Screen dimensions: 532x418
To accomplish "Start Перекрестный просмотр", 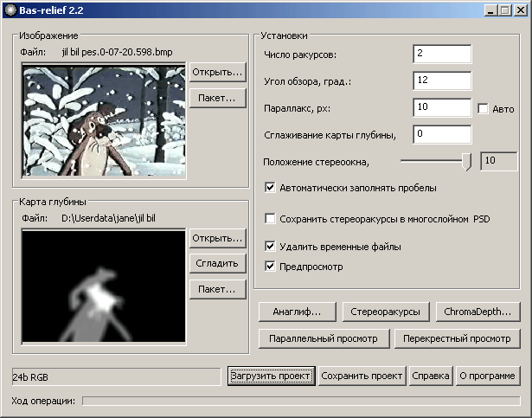I will click(x=457, y=338).
